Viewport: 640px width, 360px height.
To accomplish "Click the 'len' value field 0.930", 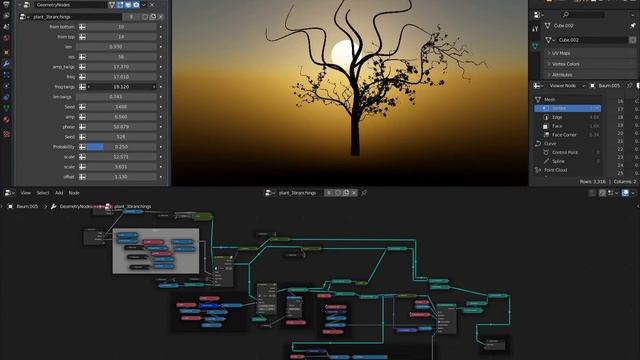I will [x=116, y=47].
